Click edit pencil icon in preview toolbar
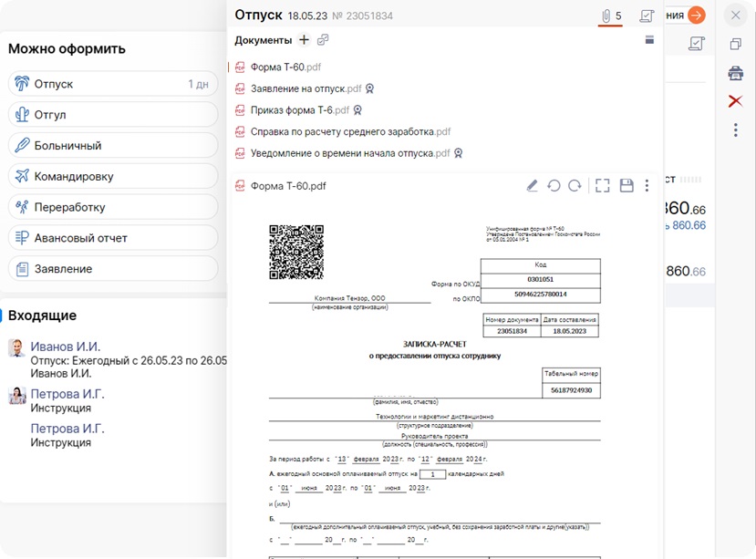Screen dimensions: 756x559 click(x=532, y=186)
